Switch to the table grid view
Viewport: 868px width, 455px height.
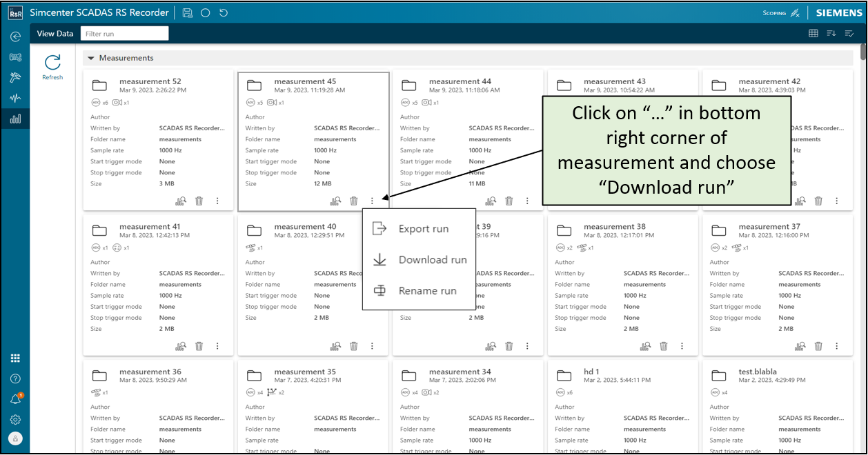tap(813, 33)
